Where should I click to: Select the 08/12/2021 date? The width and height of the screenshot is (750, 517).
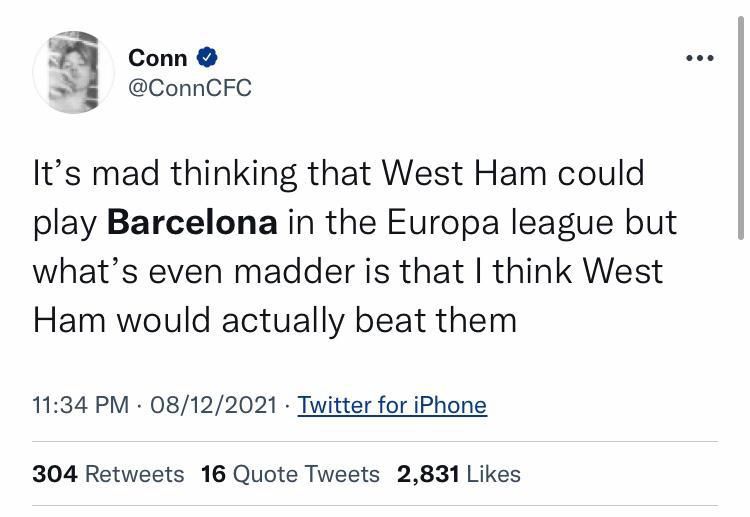pyautogui.click(x=213, y=405)
